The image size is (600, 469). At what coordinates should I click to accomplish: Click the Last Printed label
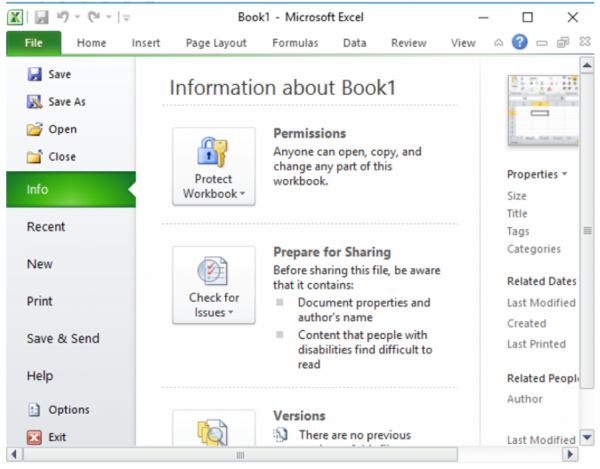[x=536, y=344]
